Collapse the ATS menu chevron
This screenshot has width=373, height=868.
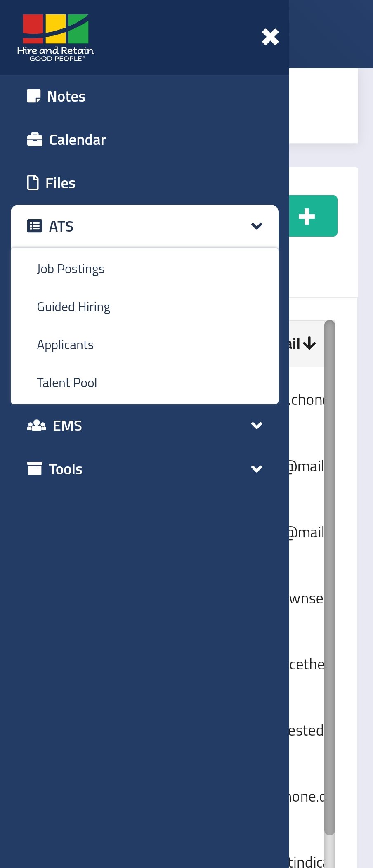tap(257, 226)
